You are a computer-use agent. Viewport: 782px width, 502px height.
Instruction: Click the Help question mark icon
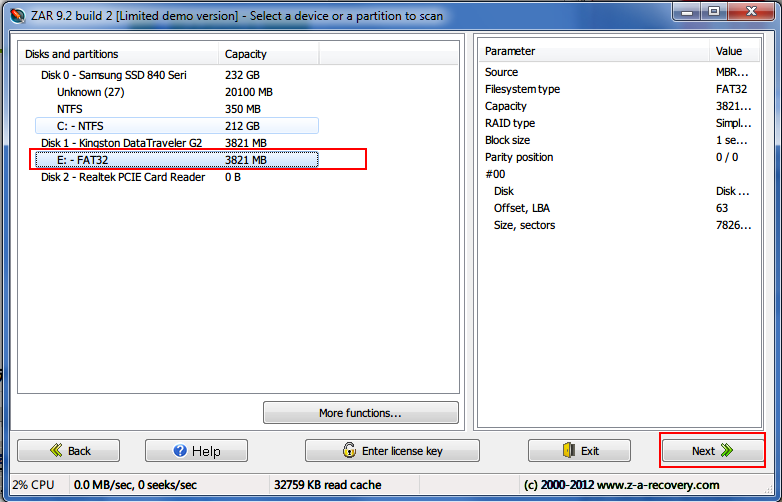click(180, 451)
